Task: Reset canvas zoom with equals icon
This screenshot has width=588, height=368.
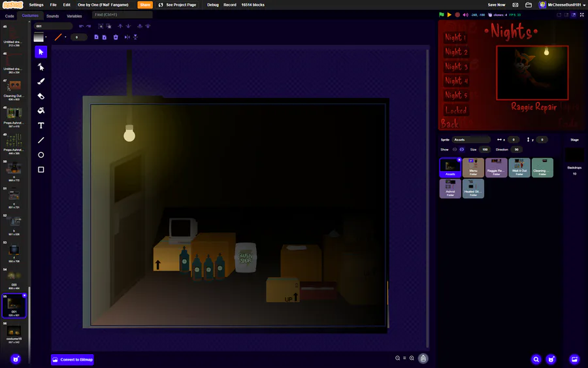Action: [404, 358]
